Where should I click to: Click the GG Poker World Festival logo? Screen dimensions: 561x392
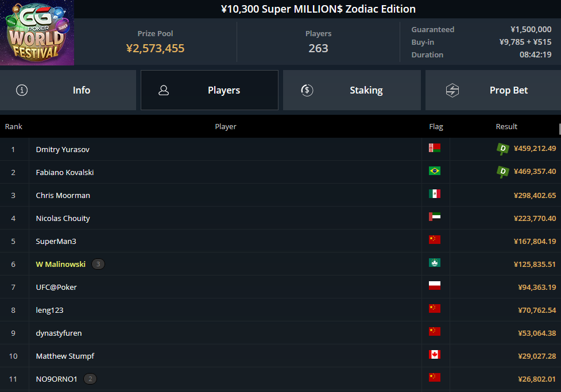tap(37, 33)
